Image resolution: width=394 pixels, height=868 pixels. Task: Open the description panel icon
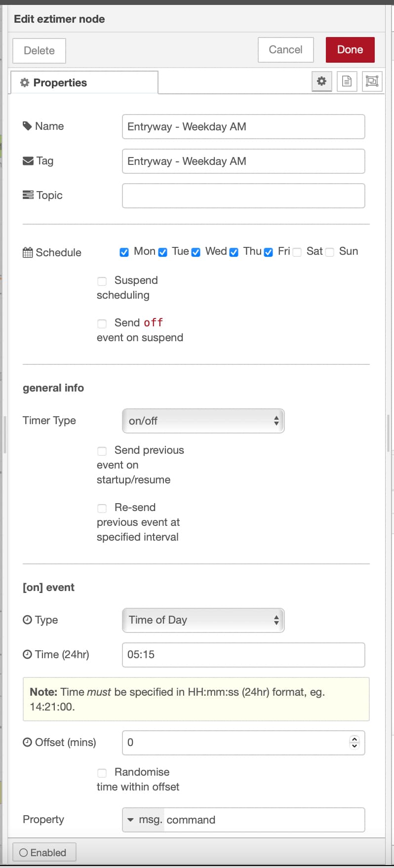coord(347,81)
